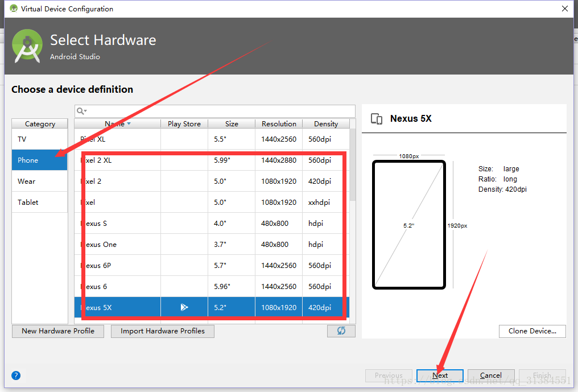578x392 pixels.
Task: Click the Play Store column header
Action: coord(184,123)
